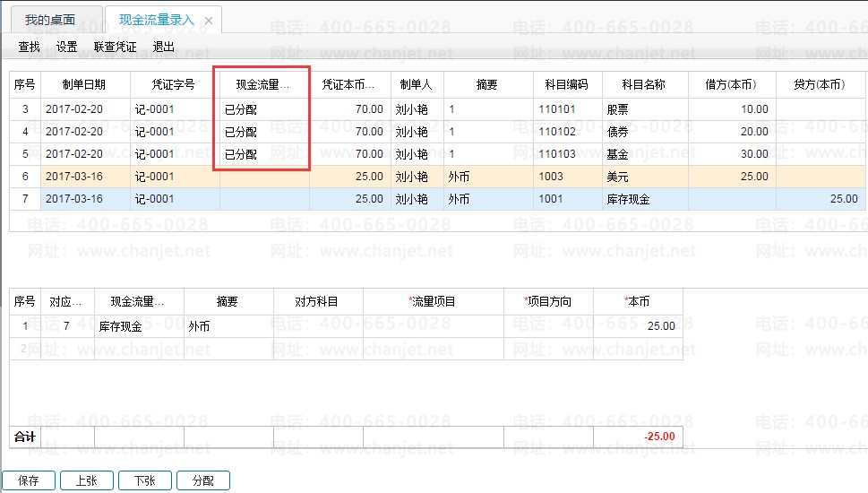Select the 现金流量录入 tab
868x493 pixels.
156,20
